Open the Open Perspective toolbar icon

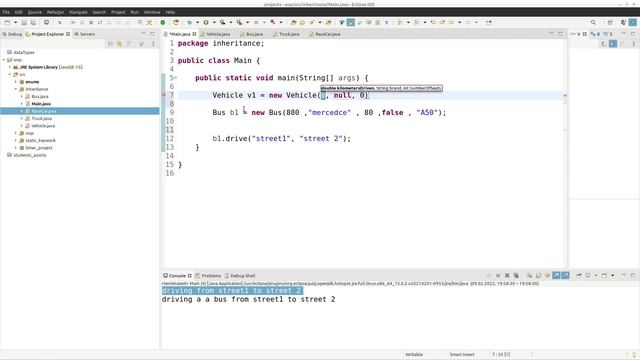(610, 22)
